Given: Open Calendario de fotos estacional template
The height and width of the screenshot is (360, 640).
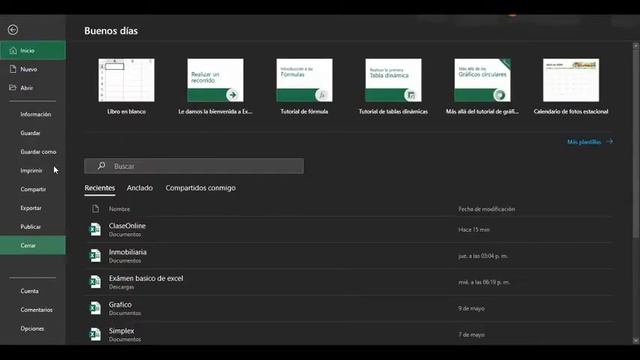Looking at the screenshot, I should [x=571, y=80].
